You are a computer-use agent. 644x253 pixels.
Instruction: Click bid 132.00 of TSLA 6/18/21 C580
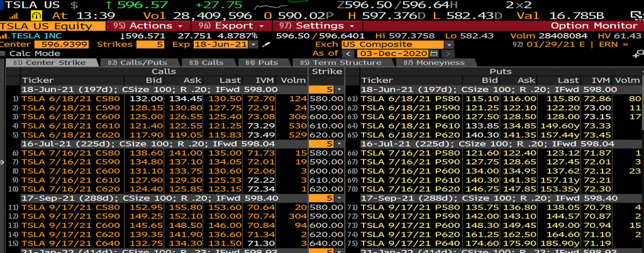click(146, 99)
